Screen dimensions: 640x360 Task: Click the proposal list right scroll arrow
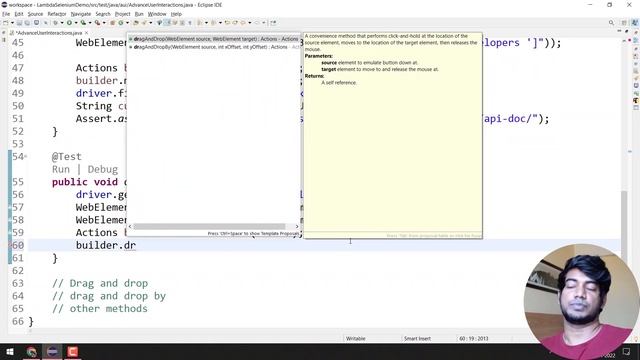point(297,226)
